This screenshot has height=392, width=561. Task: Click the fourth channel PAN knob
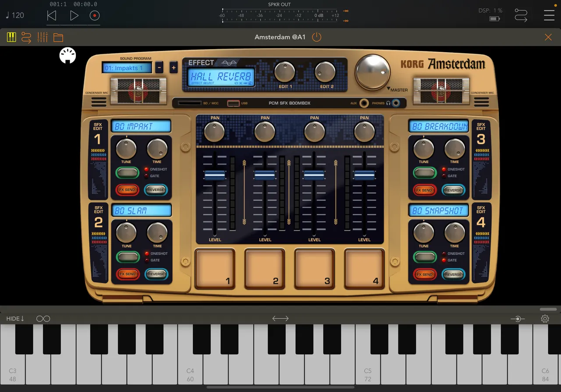click(365, 132)
